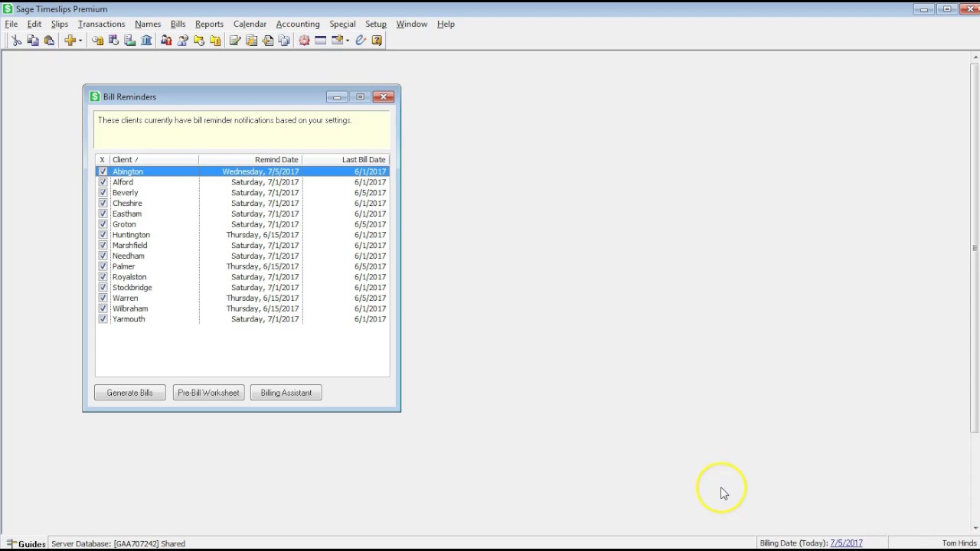Image resolution: width=980 pixels, height=551 pixels.
Task: Click the green sheet transactions toolbar icon
Action: point(129,41)
